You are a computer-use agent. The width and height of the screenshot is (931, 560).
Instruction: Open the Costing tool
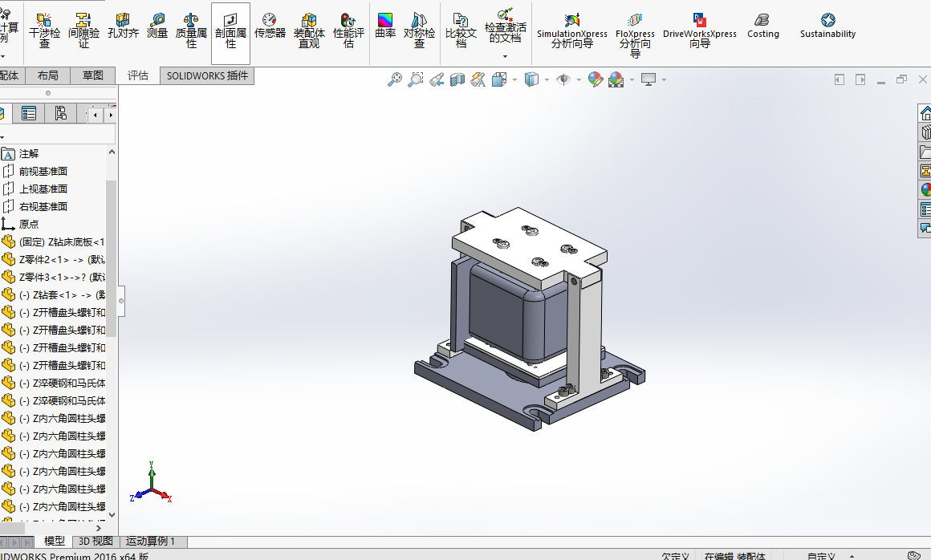tap(763, 26)
